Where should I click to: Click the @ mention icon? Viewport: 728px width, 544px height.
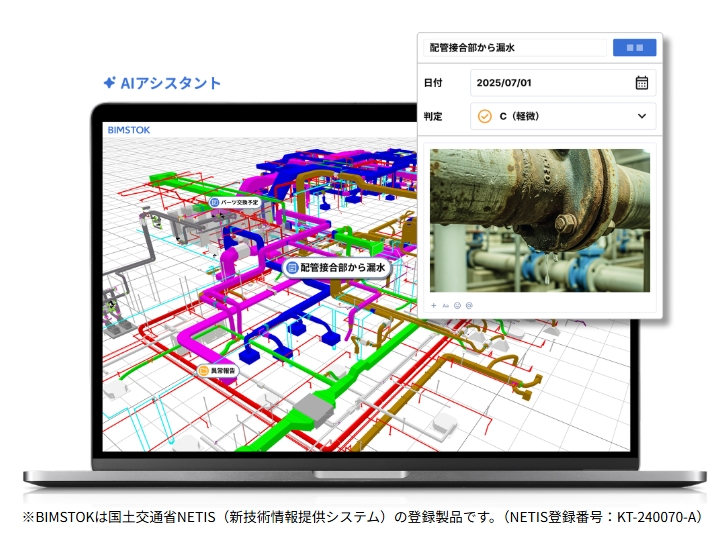(x=469, y=305)
